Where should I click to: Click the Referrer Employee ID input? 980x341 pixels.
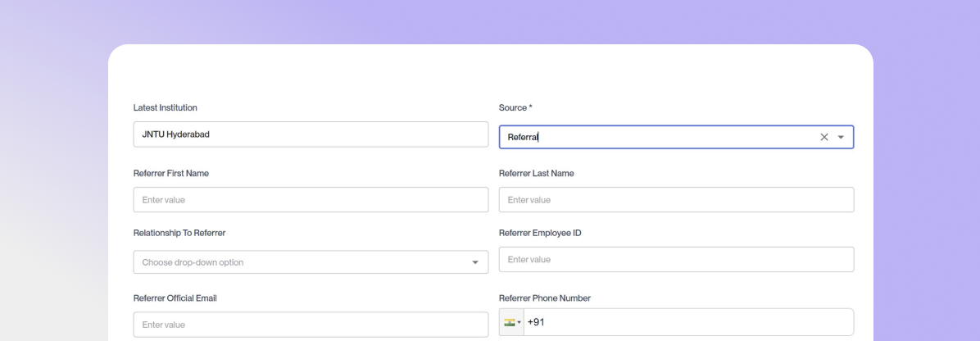676,259
